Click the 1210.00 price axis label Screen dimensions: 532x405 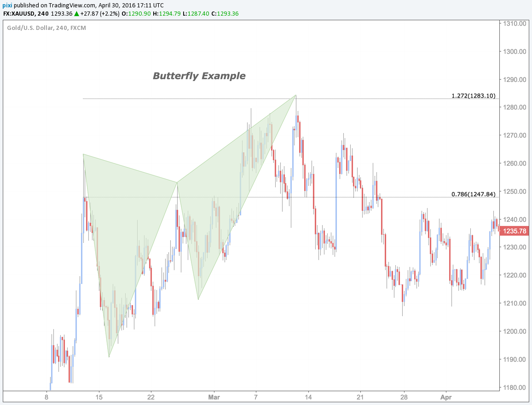(x=515, y=303)
